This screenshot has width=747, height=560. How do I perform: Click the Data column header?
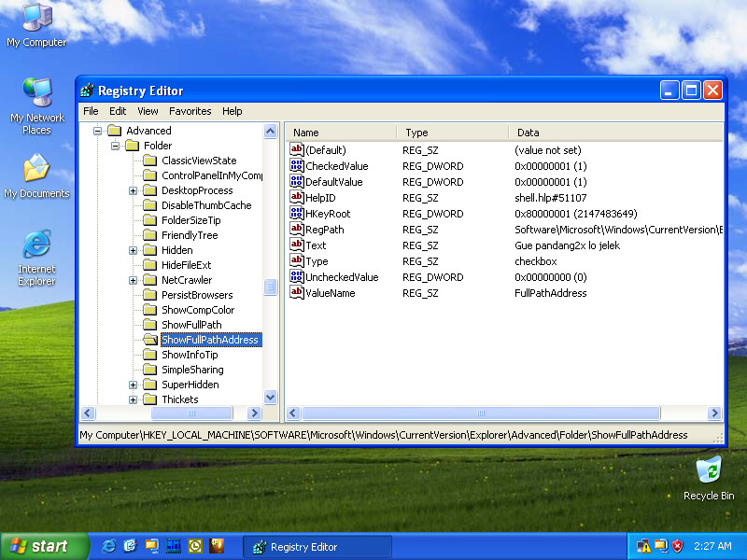[x=615, y=133]
